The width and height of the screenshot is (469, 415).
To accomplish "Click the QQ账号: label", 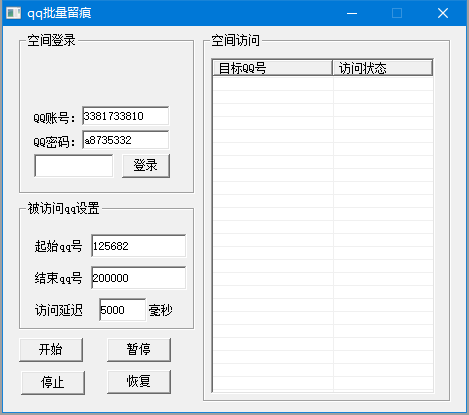I will tap(55, 118).
